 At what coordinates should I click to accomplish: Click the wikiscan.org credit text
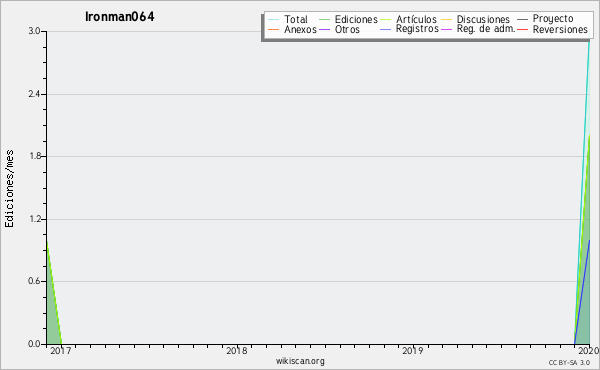[x=300, y=361]
